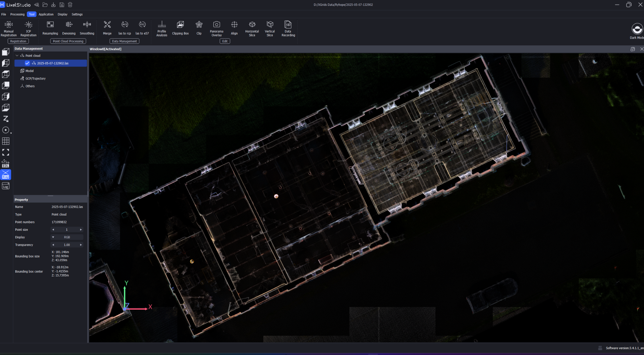
Task: Open the Profile Analysis tool
Action: [162, 28]
